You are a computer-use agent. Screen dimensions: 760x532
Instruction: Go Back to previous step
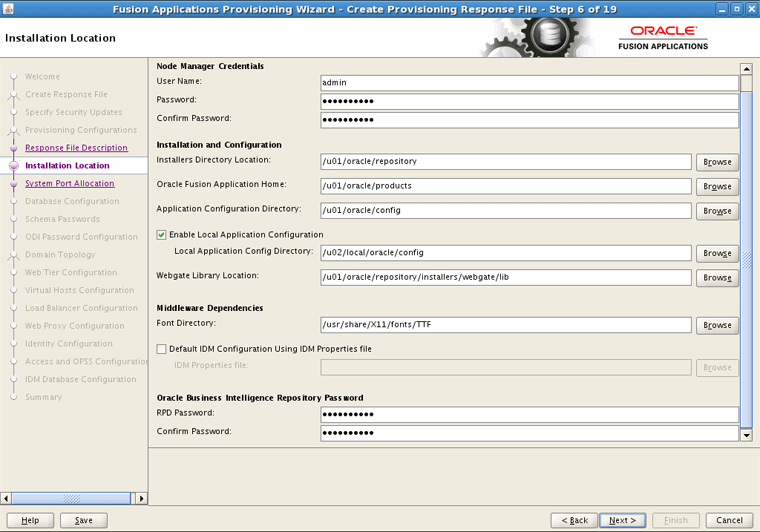pyautogui.click(x=574, y=520)
